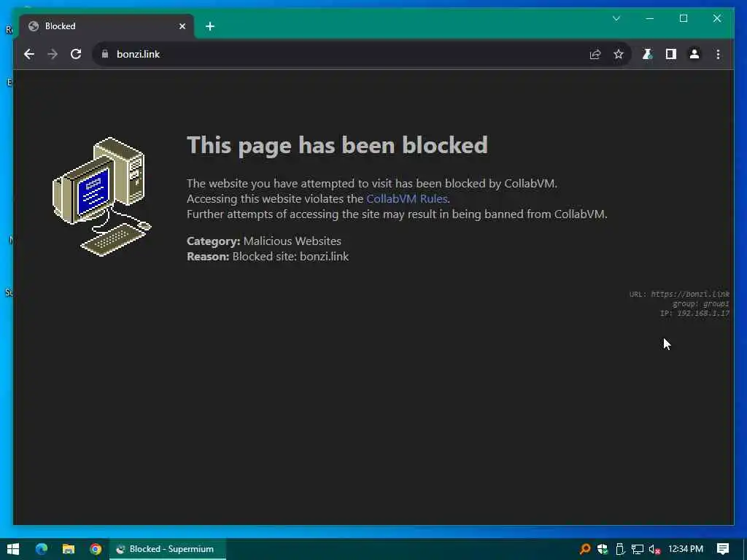
Task: Select the Blocked site reason text
Action: click(x=290, y=256)
